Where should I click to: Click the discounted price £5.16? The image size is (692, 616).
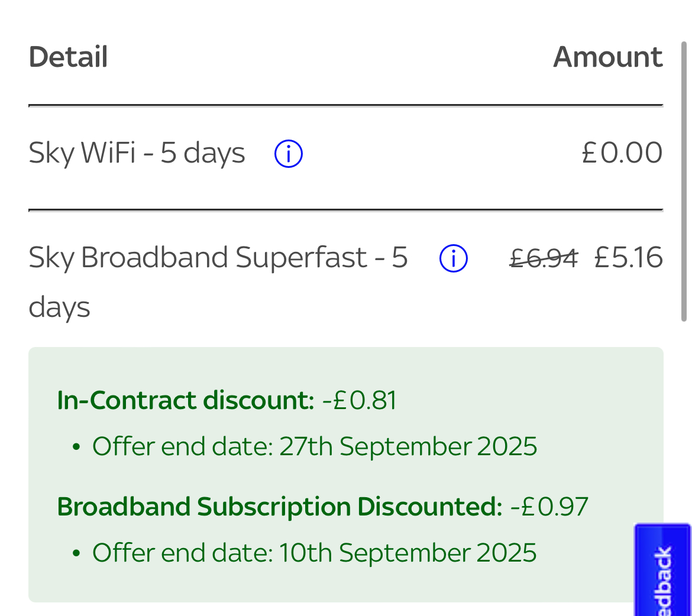tap(629, 258)
